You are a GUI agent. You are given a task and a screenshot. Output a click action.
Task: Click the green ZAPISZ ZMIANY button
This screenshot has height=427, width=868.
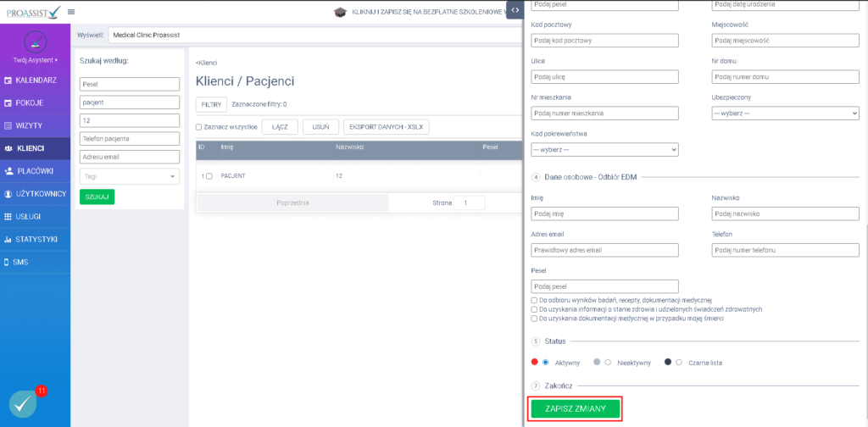point(576,409)
